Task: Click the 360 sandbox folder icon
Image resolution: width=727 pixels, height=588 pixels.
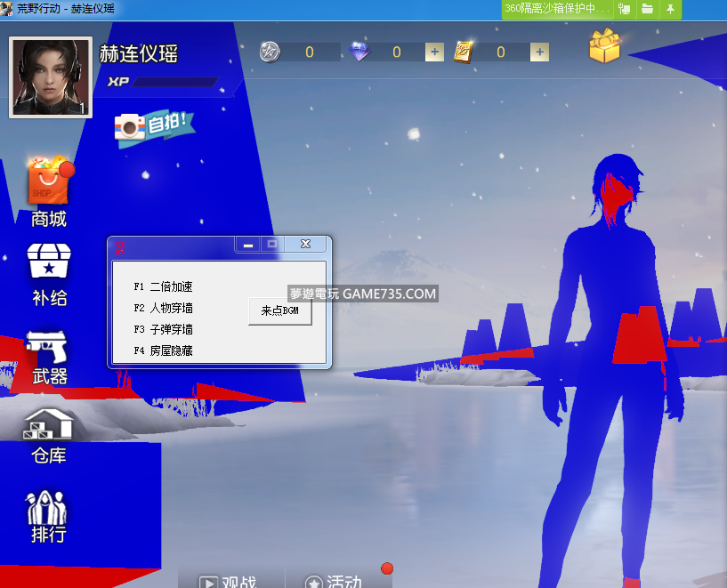Action: pyautogui.click(x=647, y=9)
